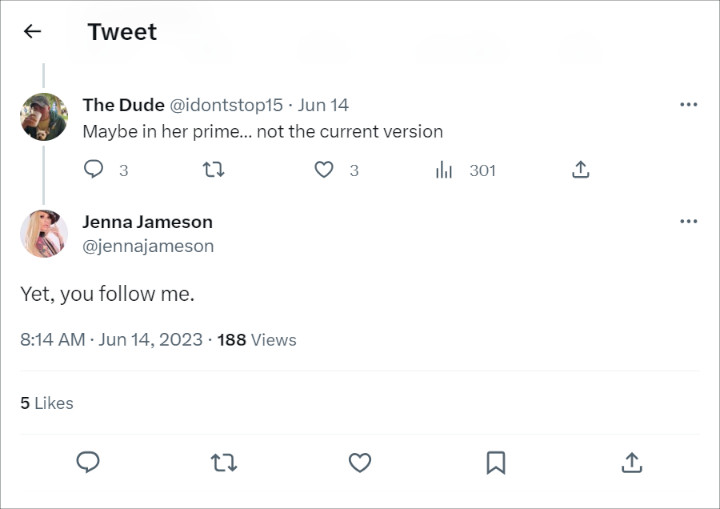
Task: Reply to Jenna Jameson's tweet
Action: pos(88,462)
